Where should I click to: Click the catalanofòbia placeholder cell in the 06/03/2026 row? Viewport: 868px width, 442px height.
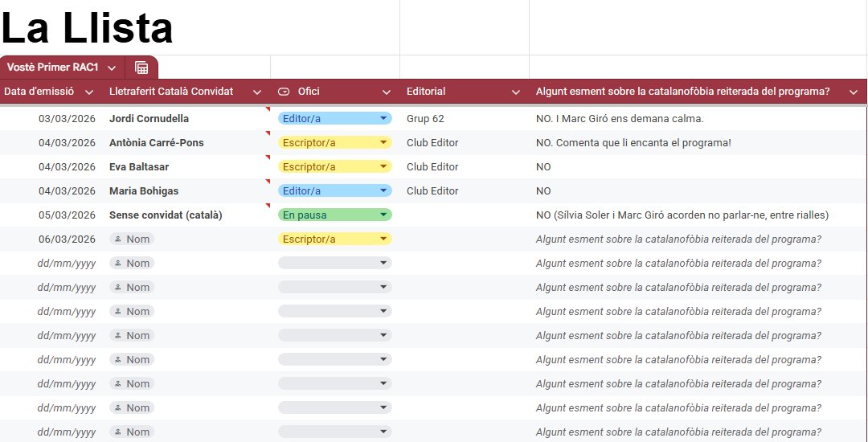[x=678, y=239]
